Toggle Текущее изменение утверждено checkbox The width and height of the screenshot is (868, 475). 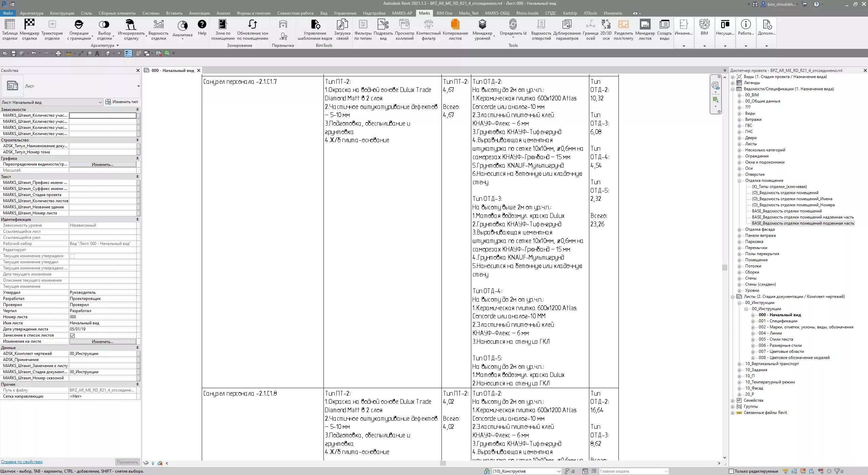pyautogui.click(x=72, y=256)
